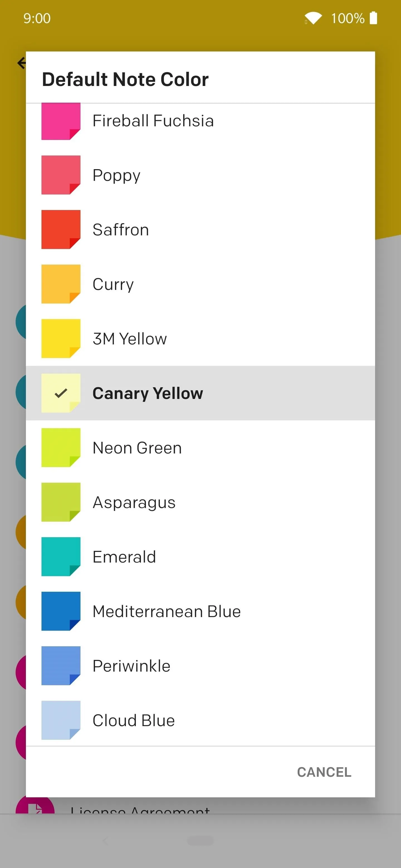This screenshot has height=868, width=401.
Task: Click the Periwinkle color swatch
Action: tap(61, 666)
